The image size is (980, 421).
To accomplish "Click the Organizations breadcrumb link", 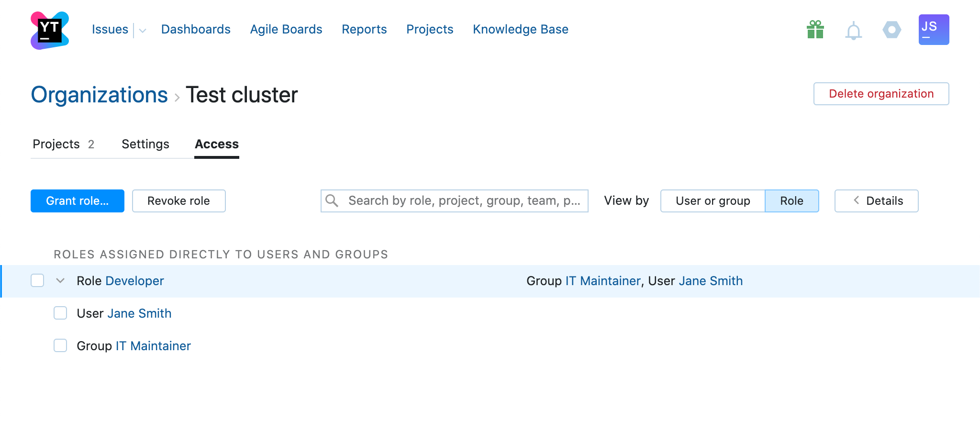I will tap(100, 95).
